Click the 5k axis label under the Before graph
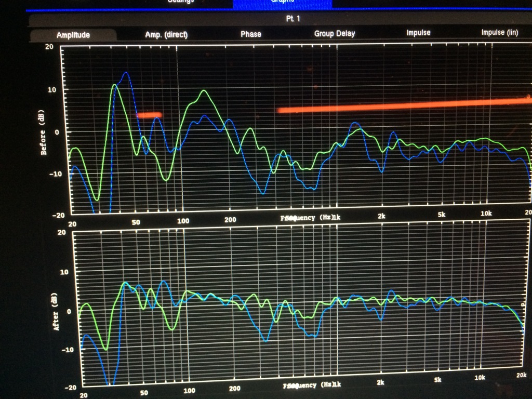The image size is (532, 399). pos(442,215)
